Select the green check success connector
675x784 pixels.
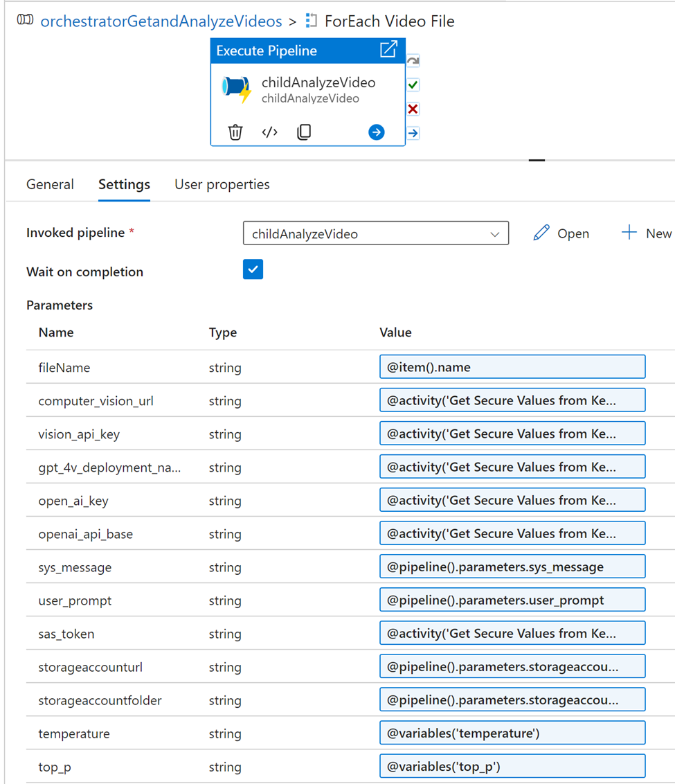pyautogui.click(x=413, y=85)
